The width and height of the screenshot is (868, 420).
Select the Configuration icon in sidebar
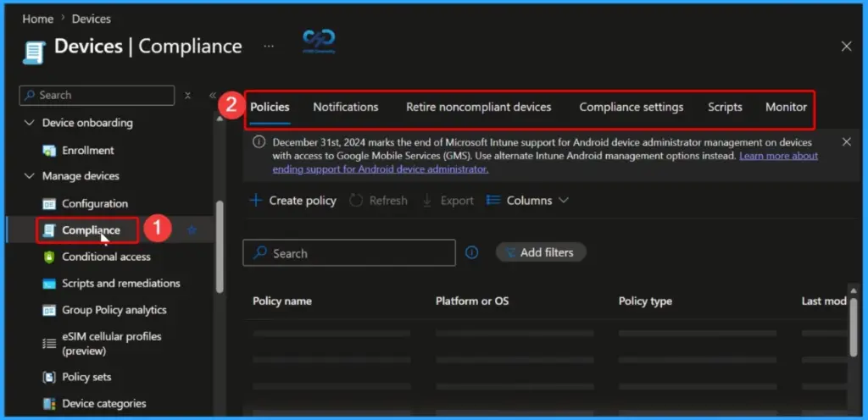pyautogui.click(x=49, y=204)
